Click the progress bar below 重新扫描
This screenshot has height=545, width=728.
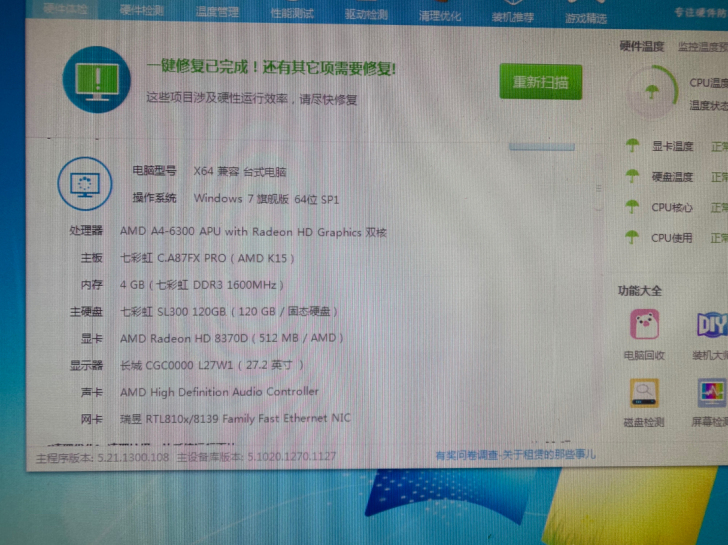point(542,147)
